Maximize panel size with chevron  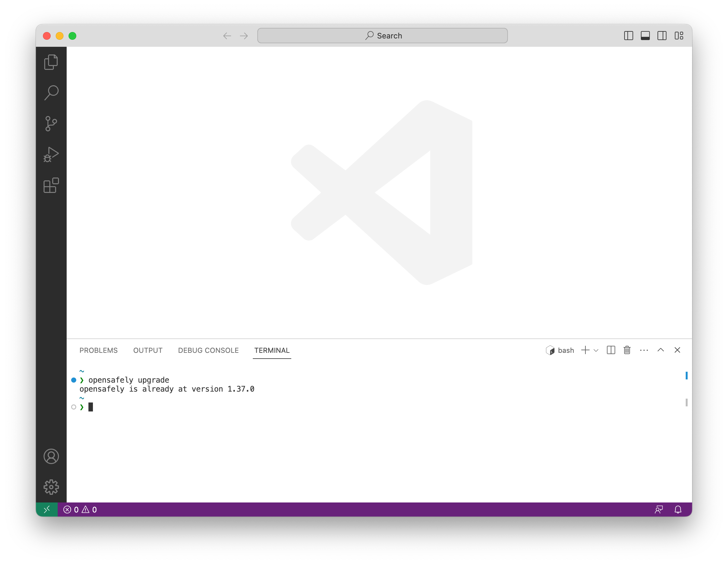660,350
